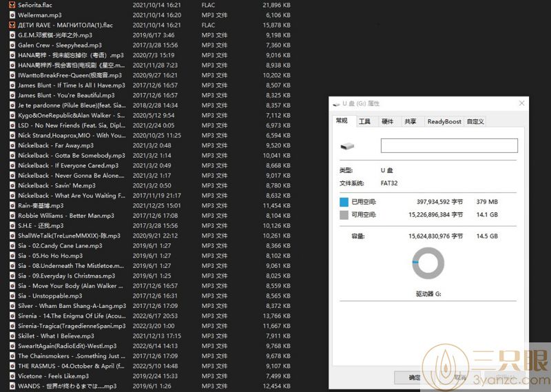Click the icon for Nickelback - Gotta Be Somebody.mp3
This screenshot has width=551, height=392.
click(12, 156)
